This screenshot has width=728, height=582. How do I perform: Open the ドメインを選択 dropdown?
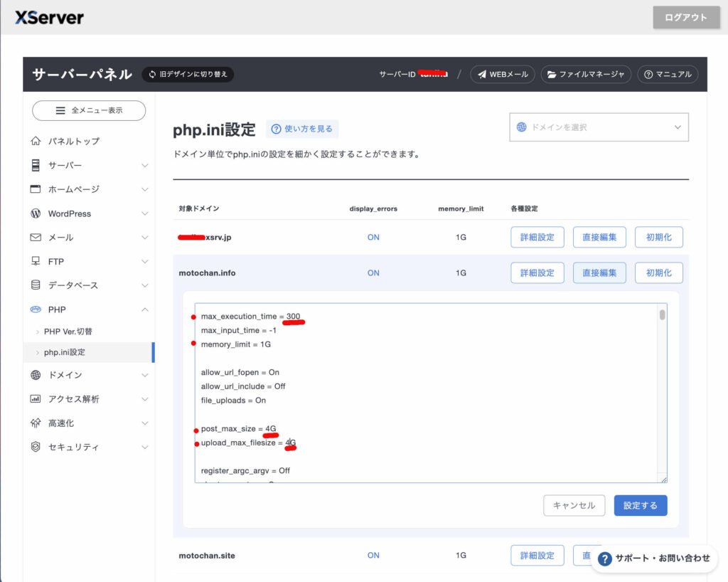point(599,127)
